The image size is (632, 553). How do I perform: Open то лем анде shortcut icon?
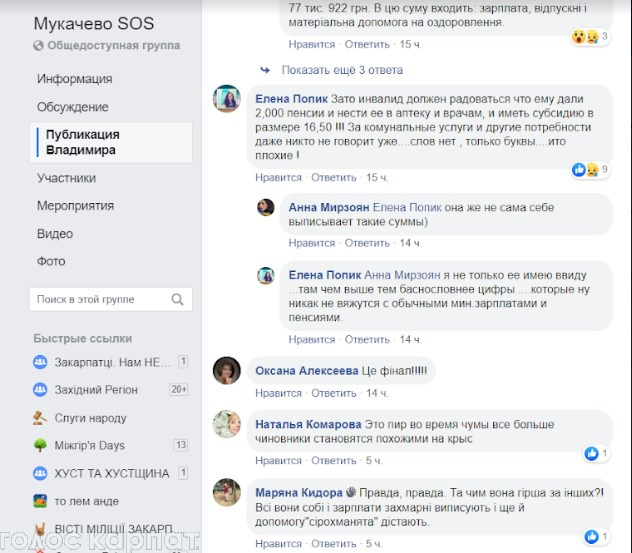pos(40,501)
